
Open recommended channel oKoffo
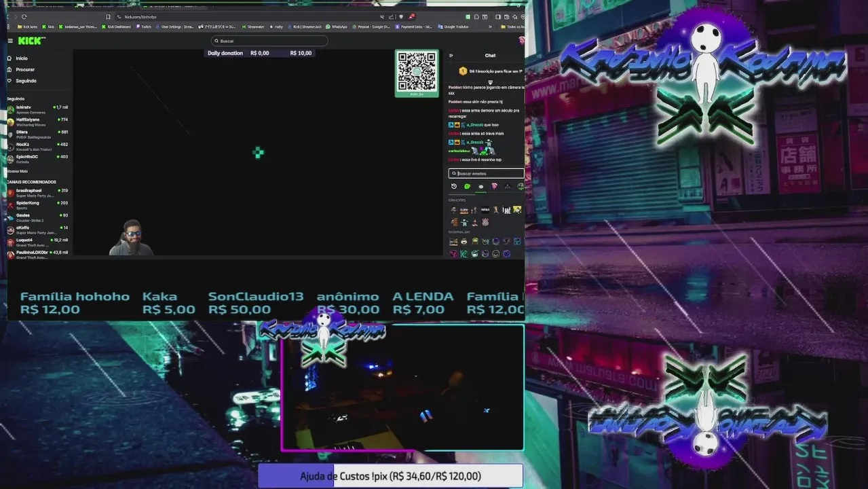(37, 229)
